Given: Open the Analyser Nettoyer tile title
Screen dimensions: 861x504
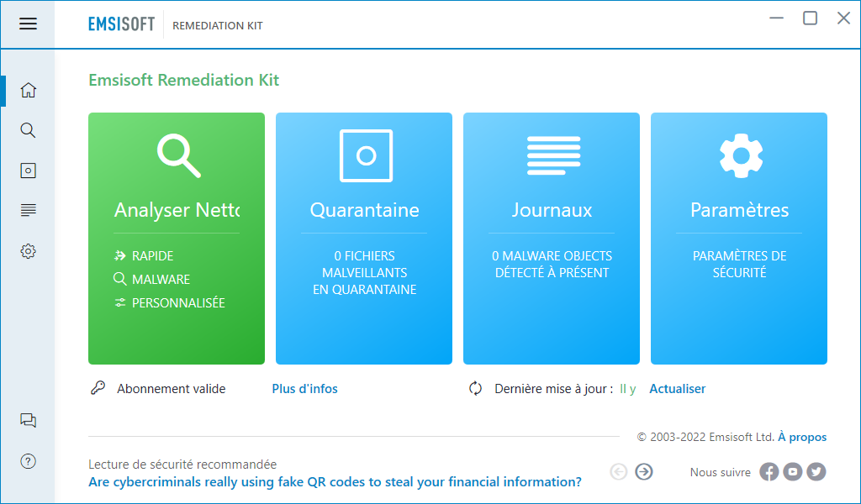Looking at the screenshot, I should [x=177, y=210].
